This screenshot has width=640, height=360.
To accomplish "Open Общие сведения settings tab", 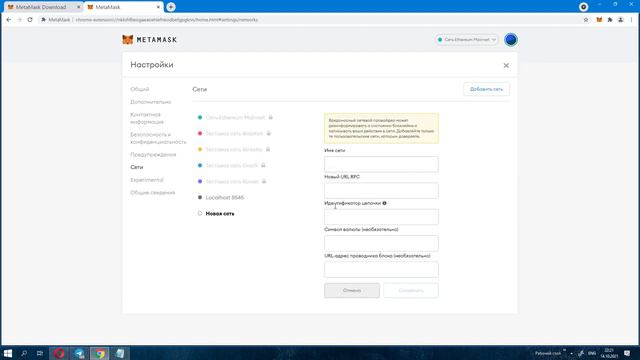I will point(153,192).
